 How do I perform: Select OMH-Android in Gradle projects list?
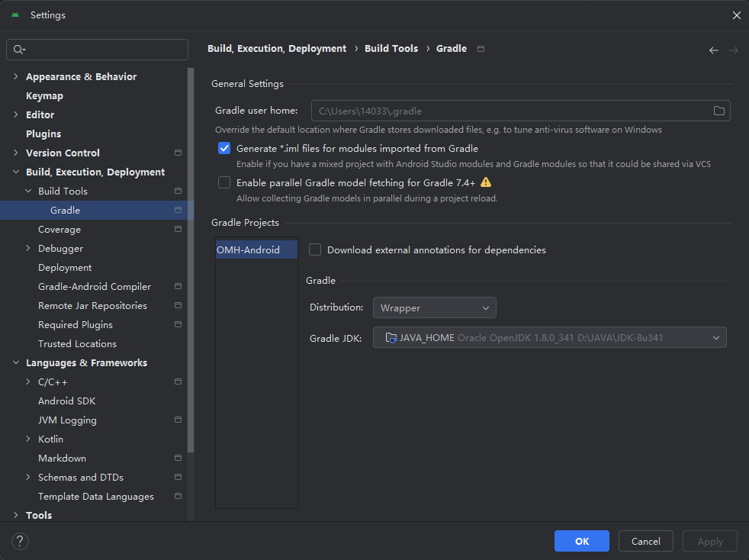tap(256, 249)
